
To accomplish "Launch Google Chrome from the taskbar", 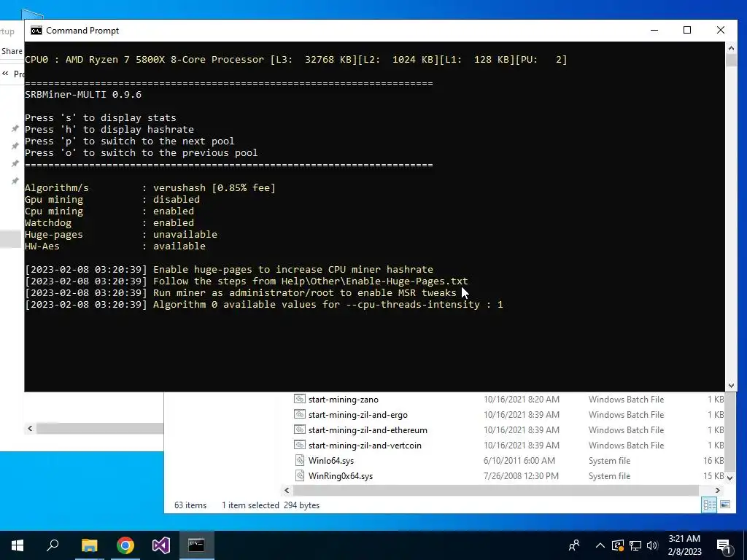I will [125, 545].
